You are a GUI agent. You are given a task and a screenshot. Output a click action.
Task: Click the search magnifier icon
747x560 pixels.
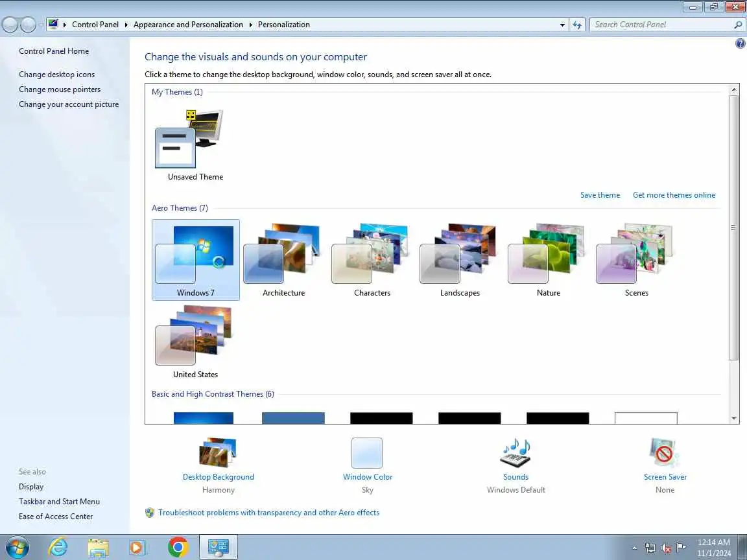[738, 25]
